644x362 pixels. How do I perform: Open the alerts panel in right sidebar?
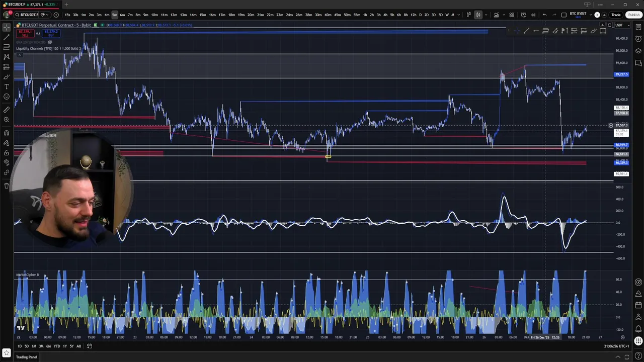pos(638,39)
